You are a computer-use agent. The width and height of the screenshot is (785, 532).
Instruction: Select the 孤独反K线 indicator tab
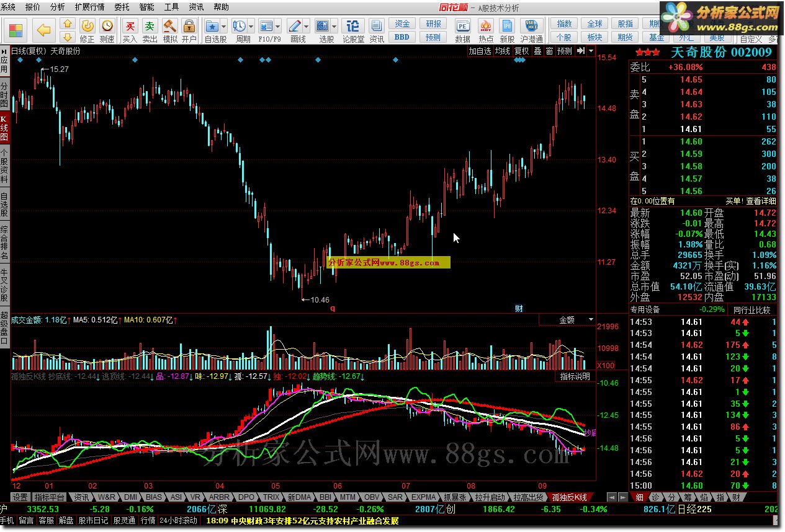[570, 497]
